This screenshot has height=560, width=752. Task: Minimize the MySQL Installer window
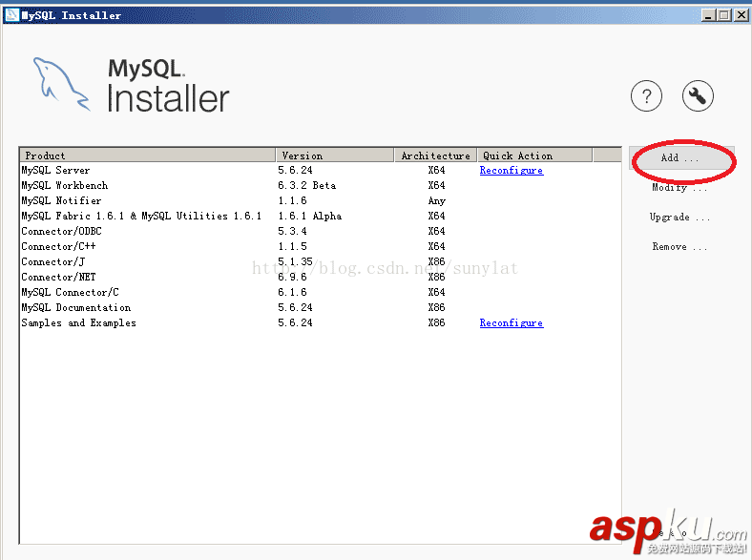708,15
